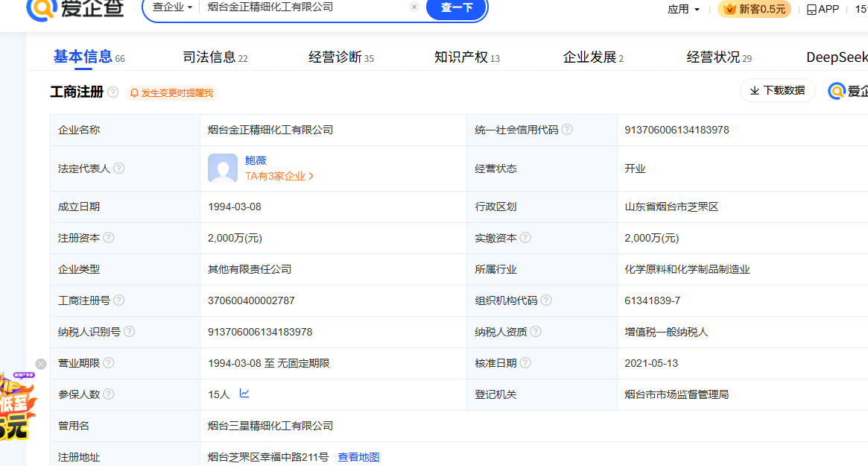Open help icon beside 纳税人资质
Viewport: 868px width, 466px height.
535,331
